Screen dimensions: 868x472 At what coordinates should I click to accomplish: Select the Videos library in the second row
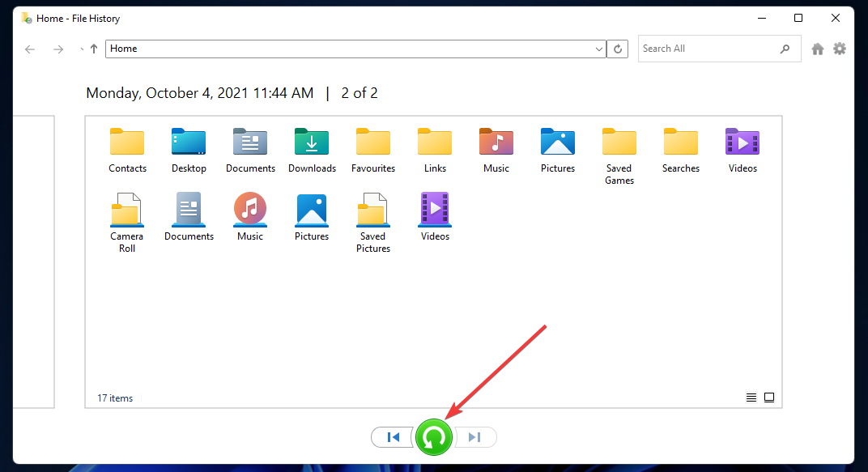(x=435, y=217)
